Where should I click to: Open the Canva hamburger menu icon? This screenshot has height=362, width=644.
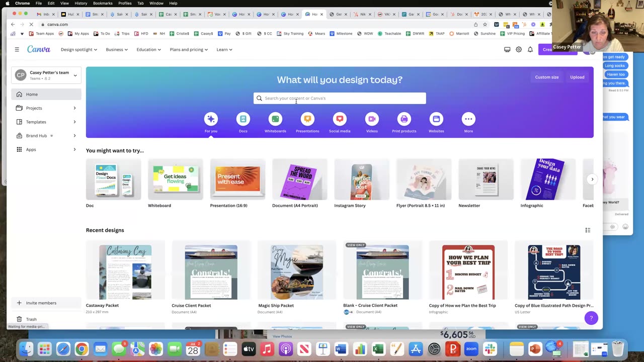[x=17, y=49]
